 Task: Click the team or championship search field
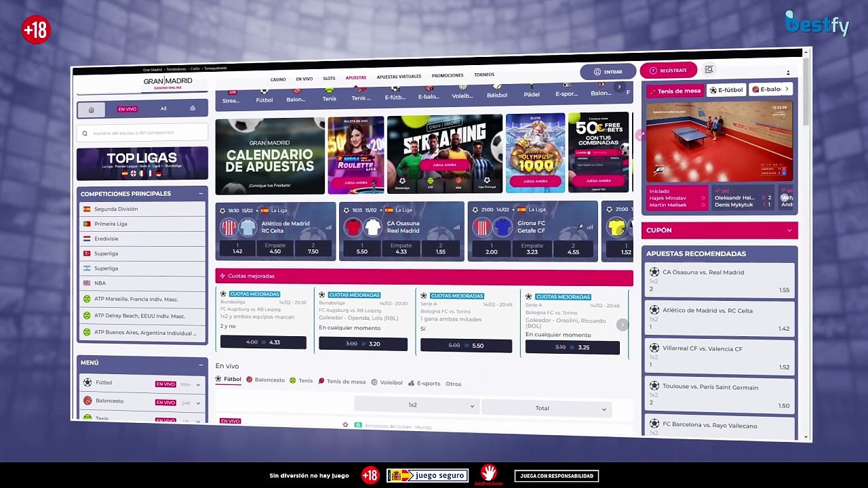[x=142, y=133]
